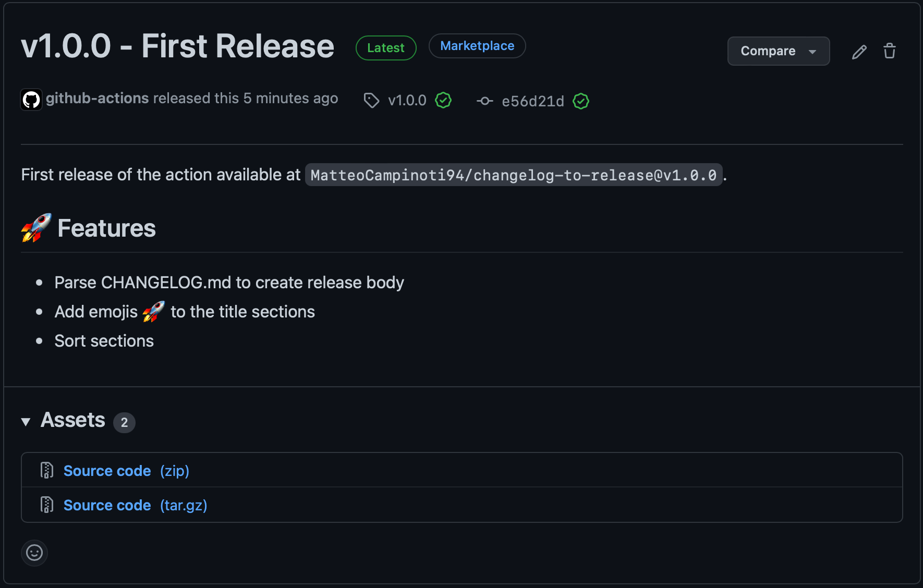This screenshot has height=588, width=923.
Task: Click the Features heading
Action: tap(106, 228)
